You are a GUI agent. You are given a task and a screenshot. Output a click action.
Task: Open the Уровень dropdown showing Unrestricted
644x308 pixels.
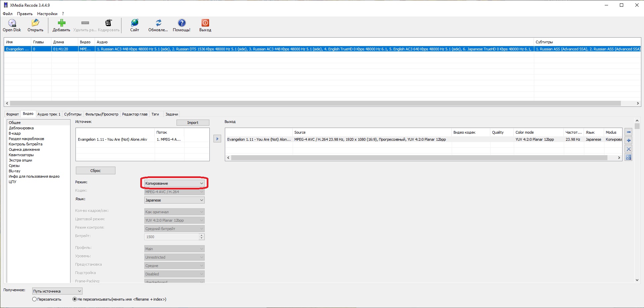[174, 257]
